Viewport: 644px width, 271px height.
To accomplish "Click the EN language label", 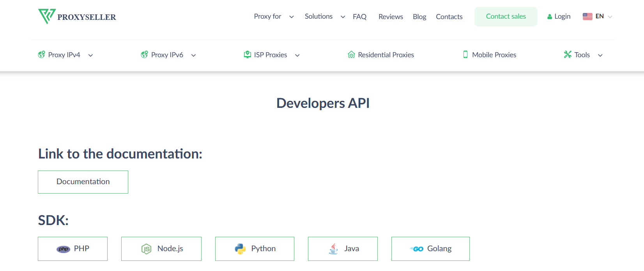I will [x=600, y=16].
